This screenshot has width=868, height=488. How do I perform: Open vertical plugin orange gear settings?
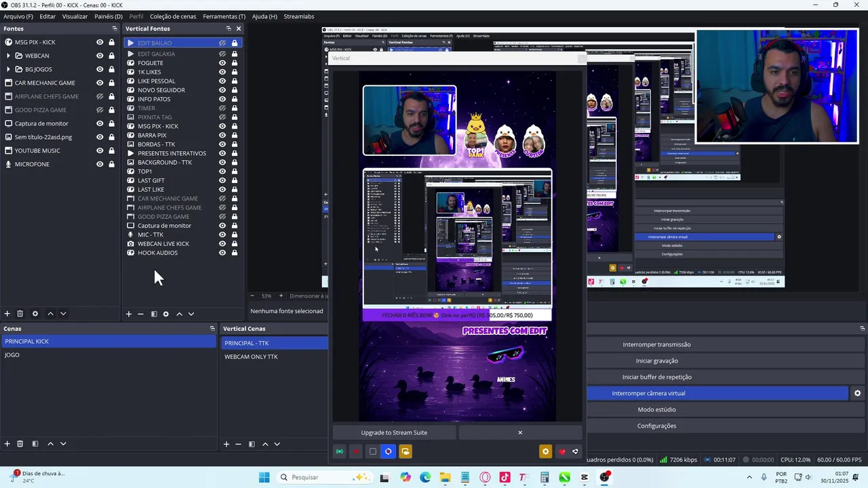(545, 451)
